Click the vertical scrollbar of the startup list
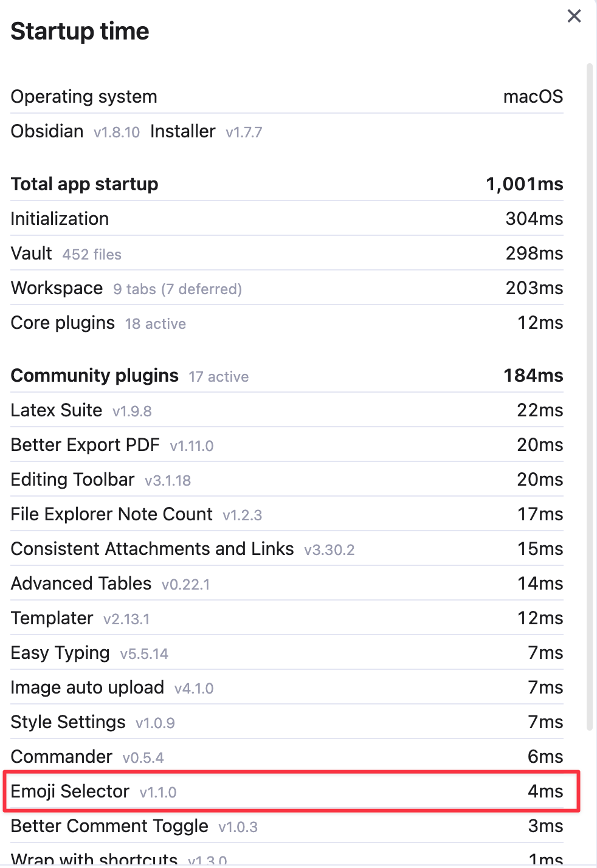This screenshot has width=597, height=868. [589, 395]
